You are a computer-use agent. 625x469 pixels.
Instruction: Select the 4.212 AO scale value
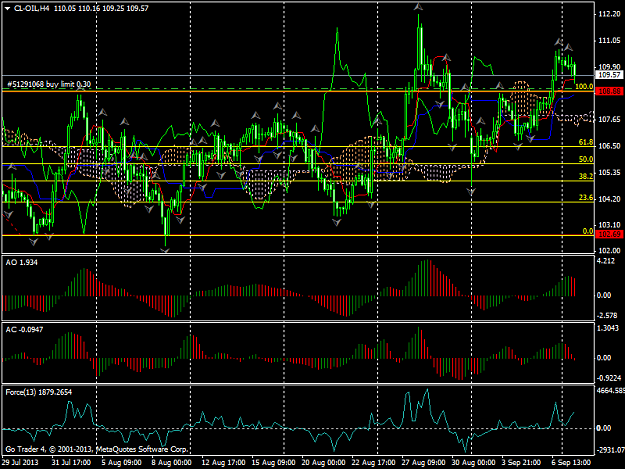coord(606,261)
